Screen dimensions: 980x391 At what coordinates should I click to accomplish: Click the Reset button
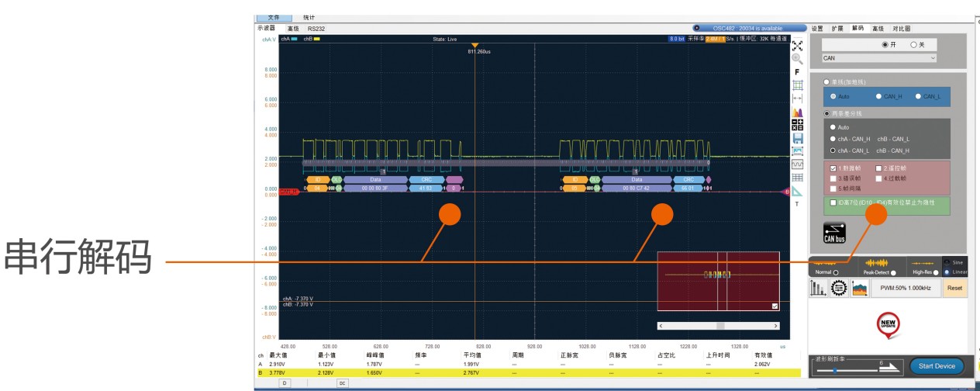coord(954,288)
